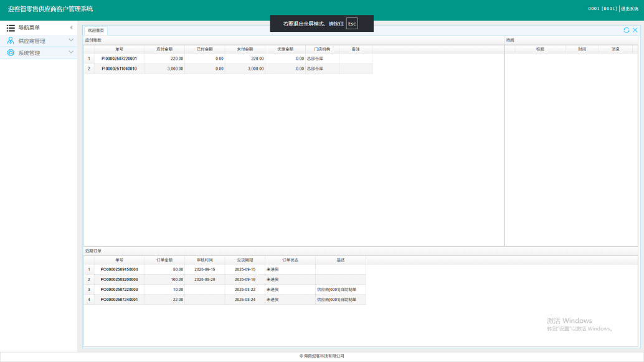This screenshot has height=362, width=644.
Task: Click the 未付金额 column header
Action: click(245, 49)
